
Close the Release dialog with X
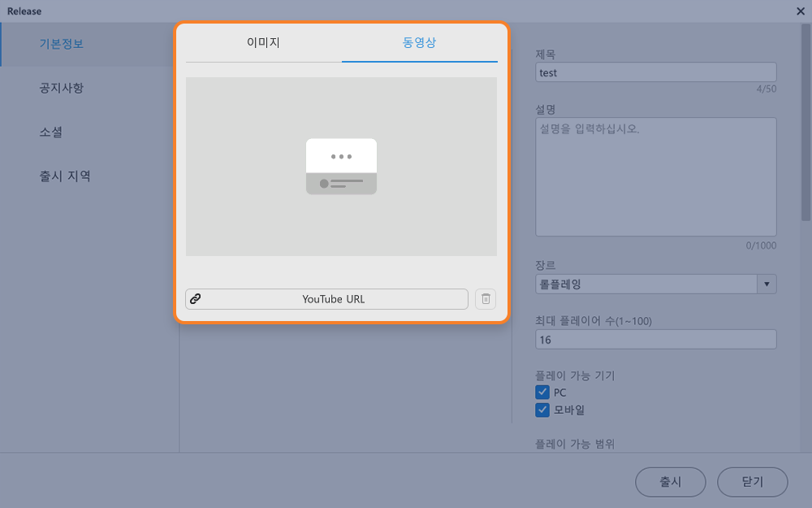tap(800, 11)
